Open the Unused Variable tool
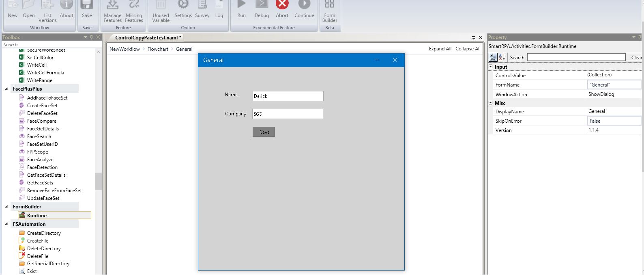Screen dimensions: 644x275 (161, 5)
